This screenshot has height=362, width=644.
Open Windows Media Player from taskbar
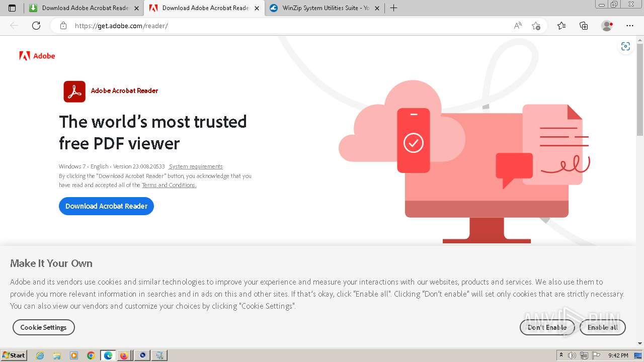74,355
